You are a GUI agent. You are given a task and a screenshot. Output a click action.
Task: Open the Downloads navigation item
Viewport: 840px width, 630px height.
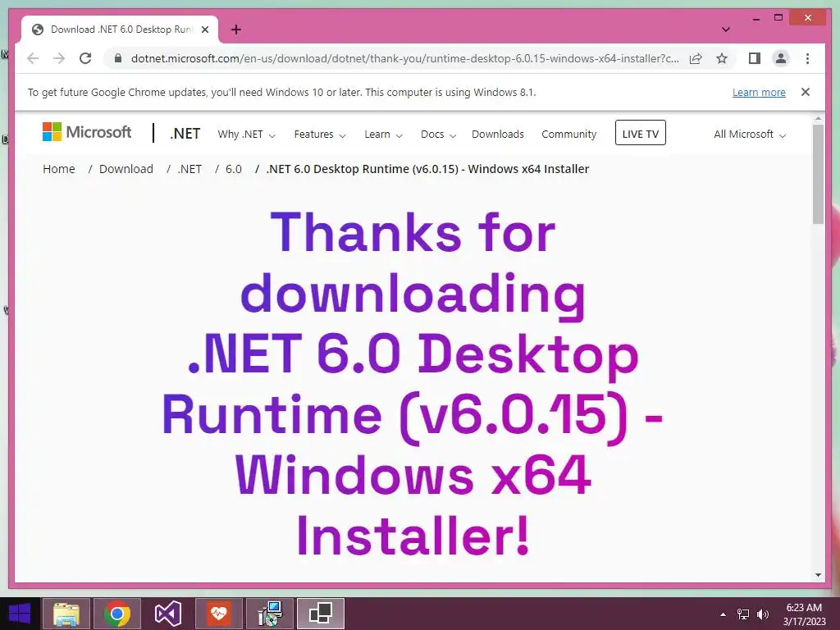coord(498,134)
